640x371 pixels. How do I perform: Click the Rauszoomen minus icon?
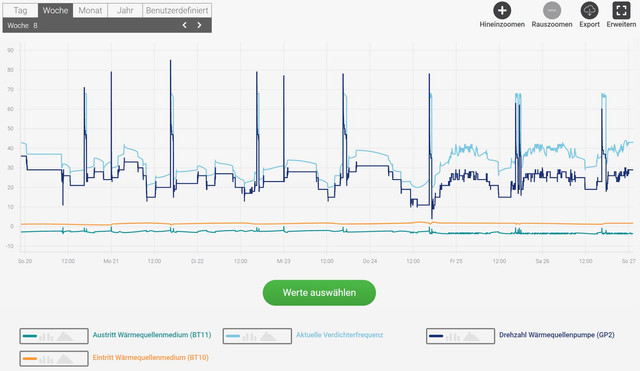(552, 11)
